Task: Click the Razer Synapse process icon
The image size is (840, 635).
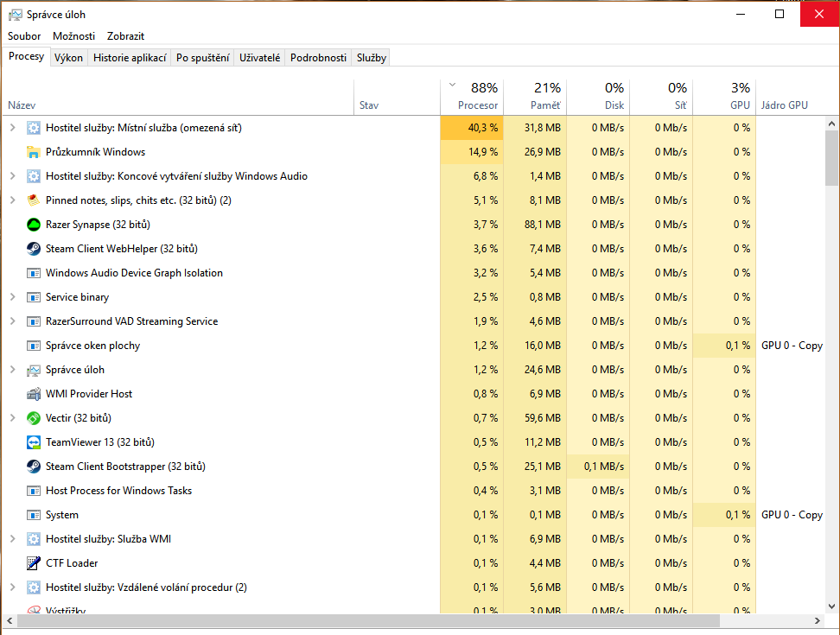Action: point(34,225)
